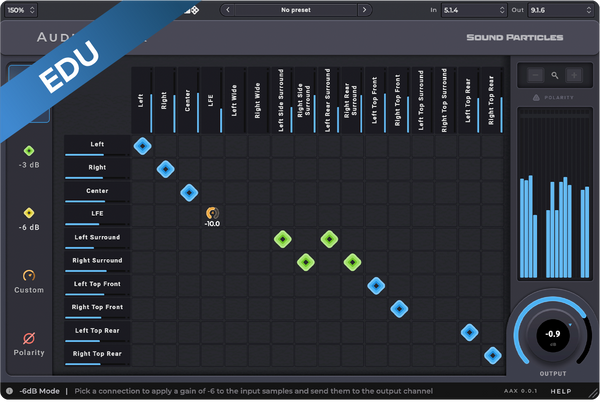Click the Left Surround input row label
600x417 pixels.
tap(97, 238)
